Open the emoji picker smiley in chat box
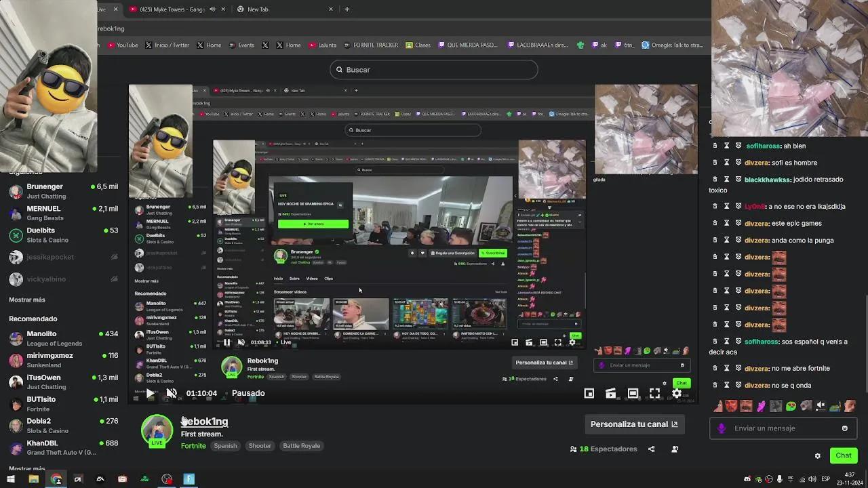868x488 pixels. tap(844, 428)
